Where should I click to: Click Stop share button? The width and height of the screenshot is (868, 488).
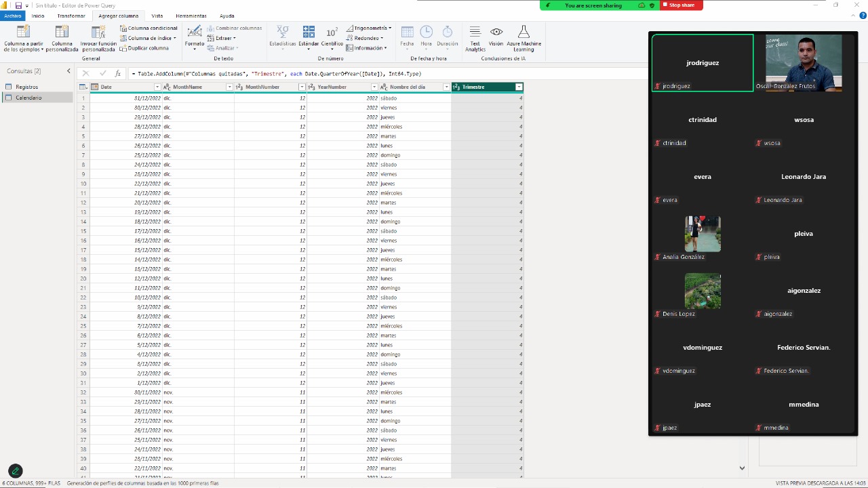click(x=681, y=5)
